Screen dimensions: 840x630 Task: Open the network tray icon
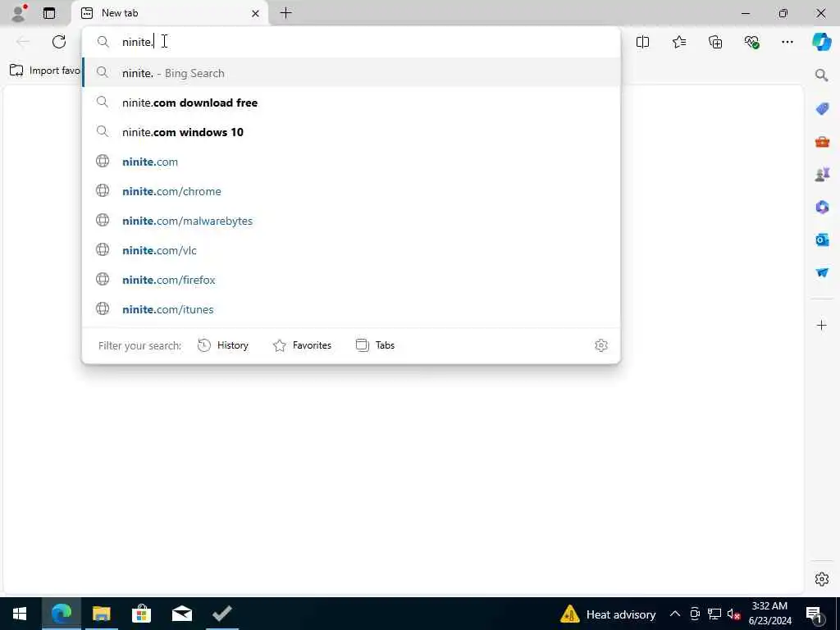coord(714,614)
